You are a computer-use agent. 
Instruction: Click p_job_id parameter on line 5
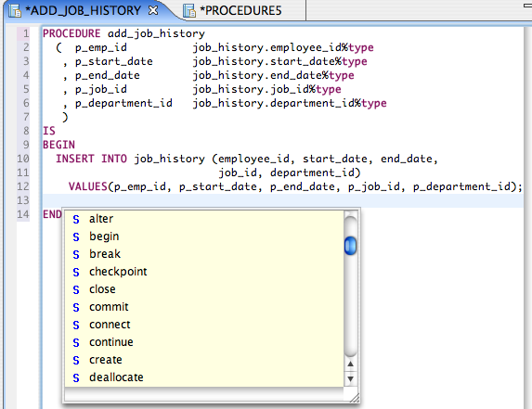point(101,89)
